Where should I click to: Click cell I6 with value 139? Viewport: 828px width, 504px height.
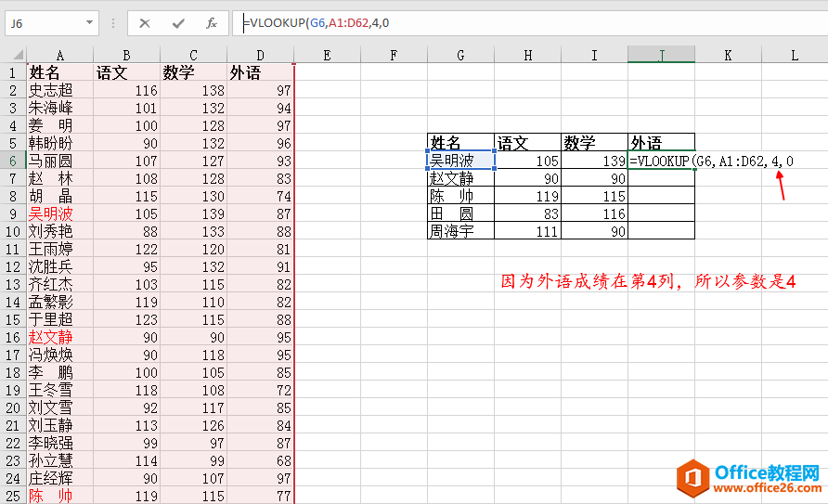(594, 161)
